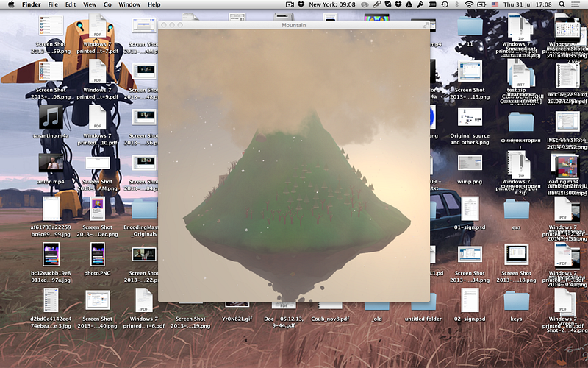The height and width of the screenshot is (368, 588).
Task: Select the Doc - 05.12.13, 9-44.pdf file
Action: point(284,305)
